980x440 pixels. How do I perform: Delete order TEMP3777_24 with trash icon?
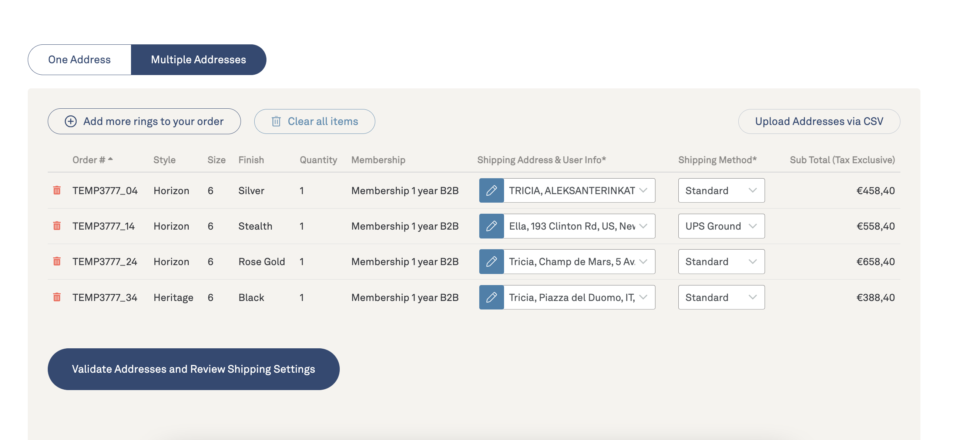pos(57,261)
